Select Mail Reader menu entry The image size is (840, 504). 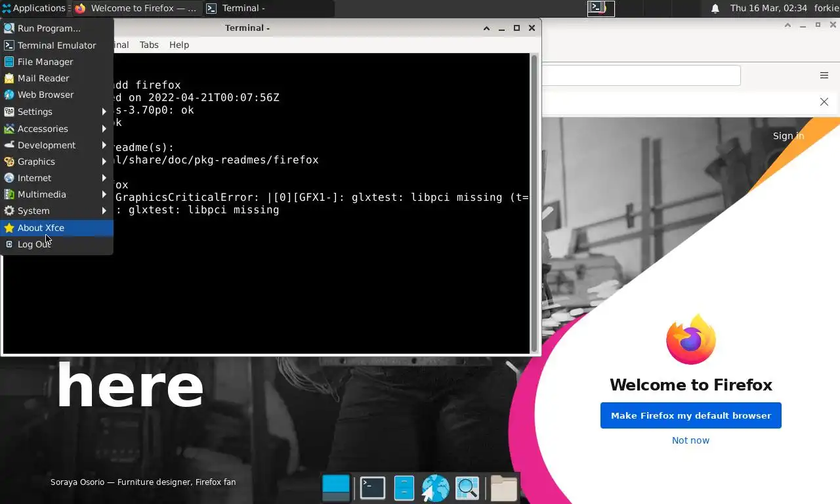tap(57, 78)
